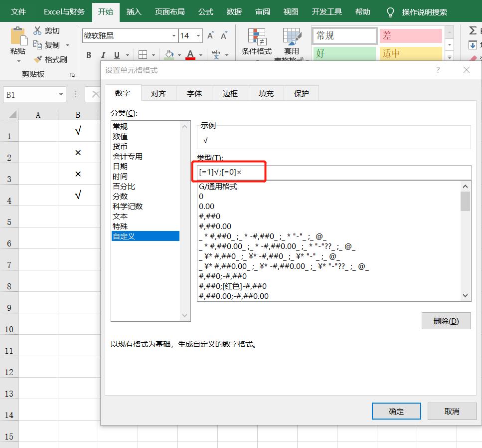Click the Copy (复制) icon
The height and width of the screenshot is (448, 482).
37,44
